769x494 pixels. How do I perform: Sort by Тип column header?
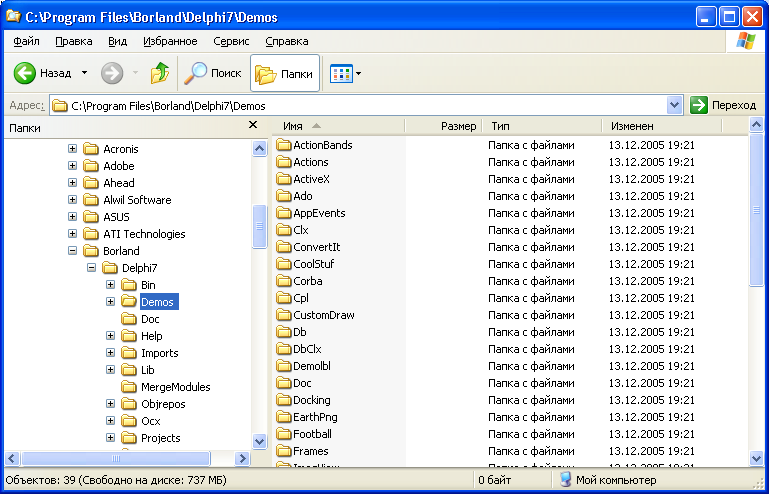[x=542, y=126]
